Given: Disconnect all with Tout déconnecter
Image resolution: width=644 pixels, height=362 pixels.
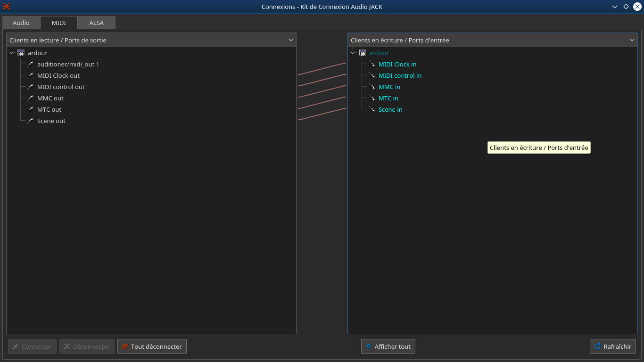Looking at the screenshot, I should [x=152, y=346].
